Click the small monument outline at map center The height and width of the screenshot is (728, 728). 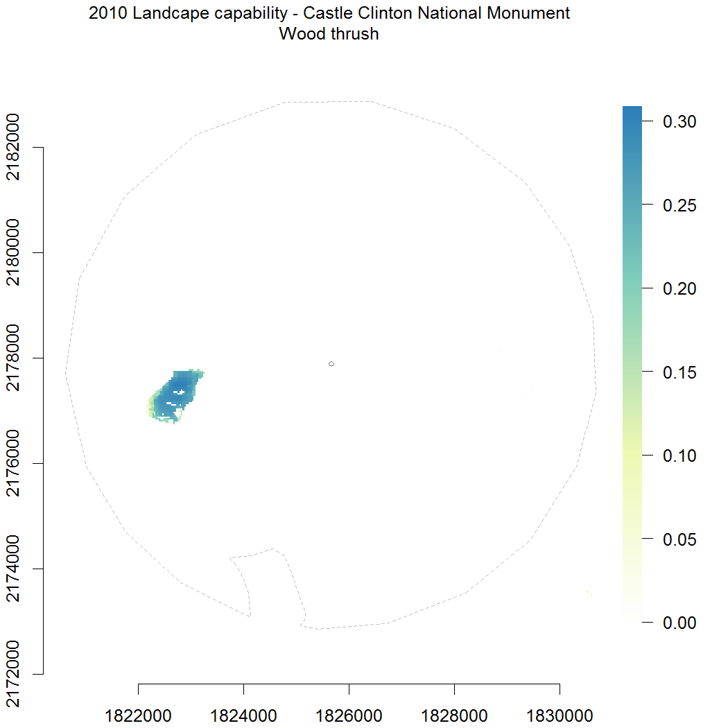tap(331, 363)
